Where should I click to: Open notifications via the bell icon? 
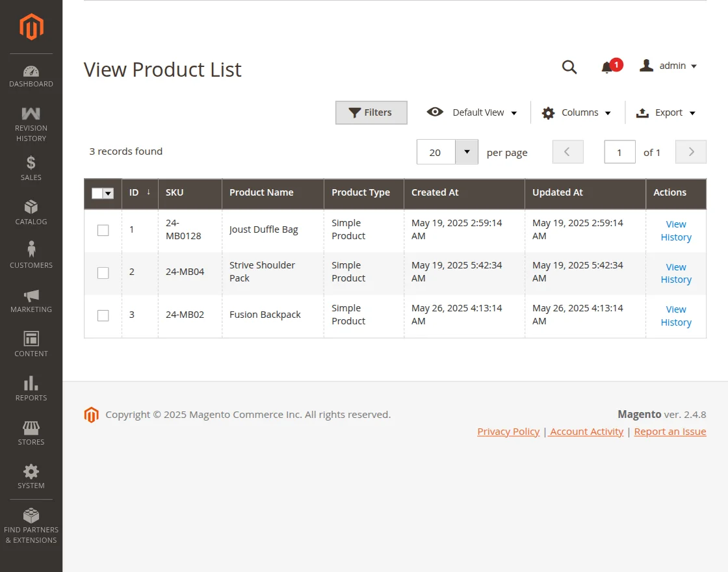coord(608,66)
